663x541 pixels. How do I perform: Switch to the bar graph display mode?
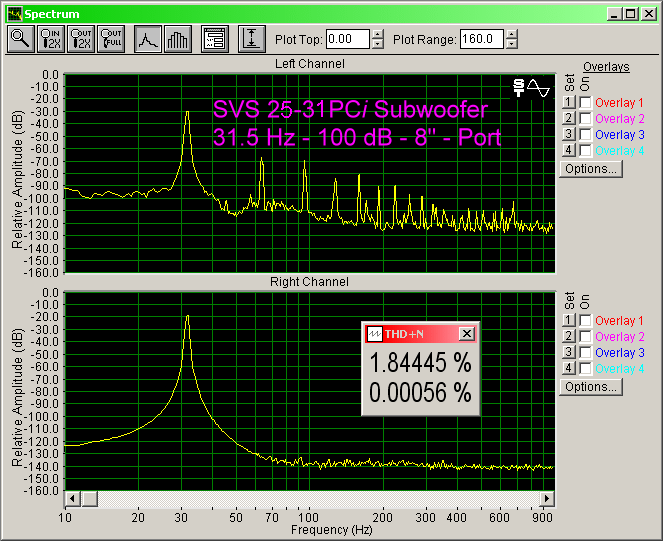[x=177, y=39]
